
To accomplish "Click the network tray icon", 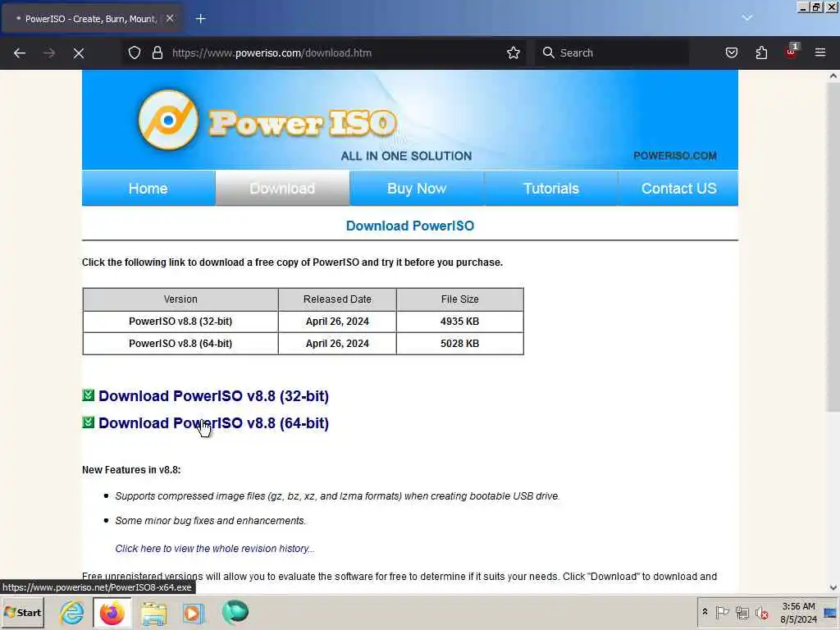I will [x=742, y=612].
